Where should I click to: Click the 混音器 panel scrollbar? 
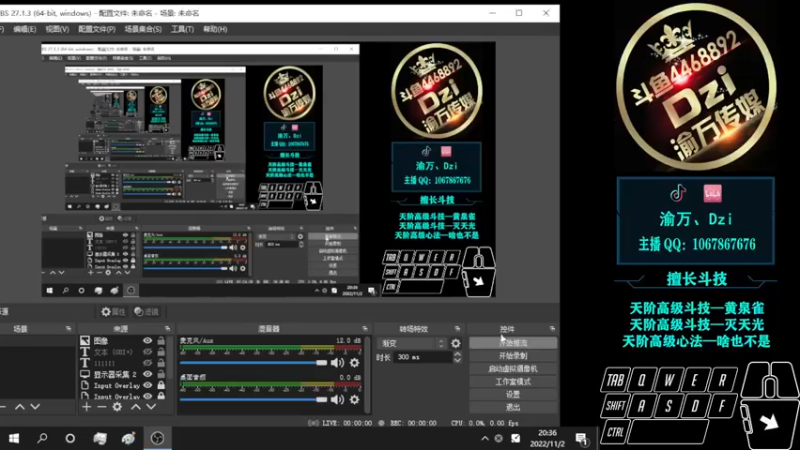click(367, 374)
